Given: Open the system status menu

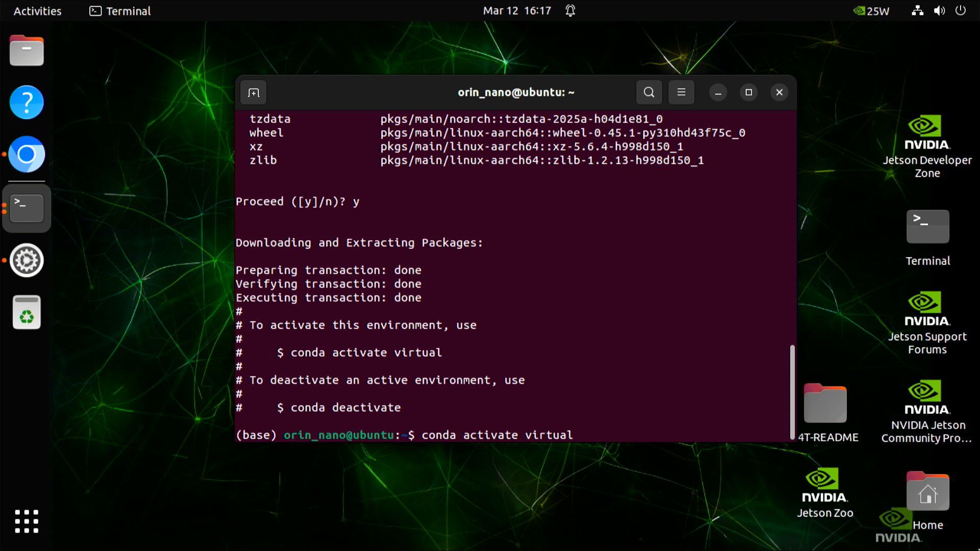Looking at the screenshot, I should click(939, 11).
